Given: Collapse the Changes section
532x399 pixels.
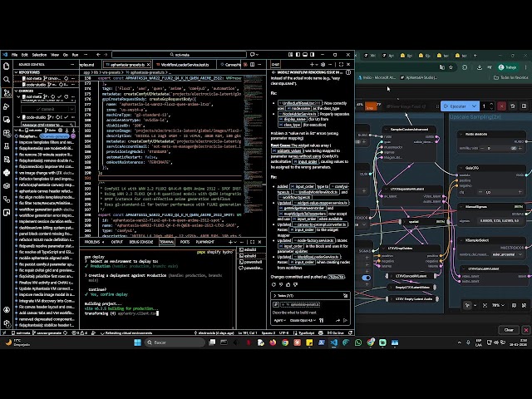Looking at the screenshot, I should coord(16,91).
